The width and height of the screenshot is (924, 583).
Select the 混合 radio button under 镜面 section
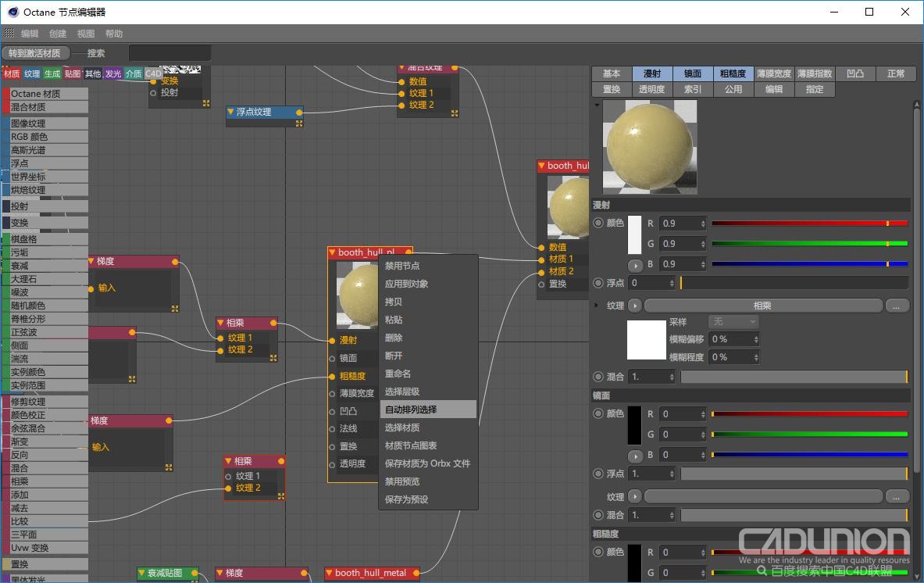click(x=598, y=515)
